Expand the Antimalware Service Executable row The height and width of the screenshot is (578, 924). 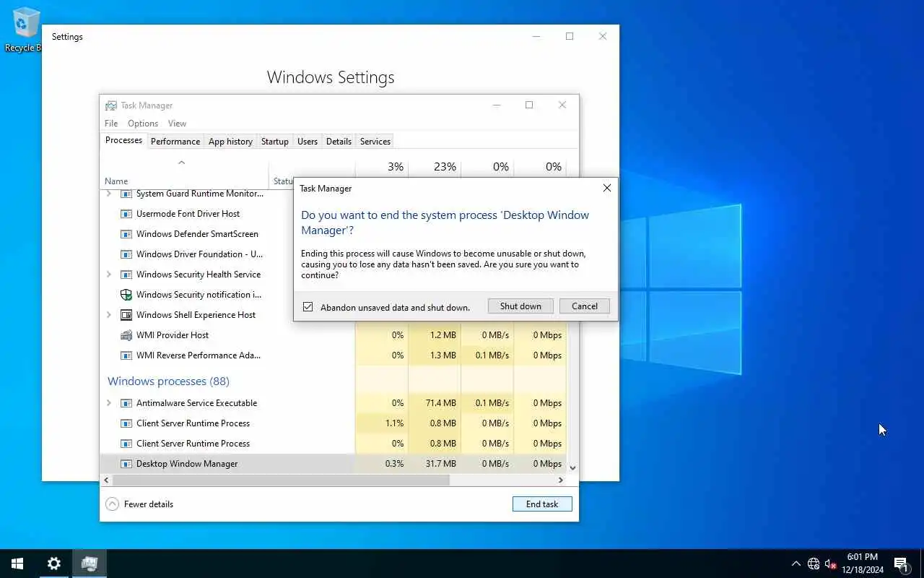coord(109,403)
